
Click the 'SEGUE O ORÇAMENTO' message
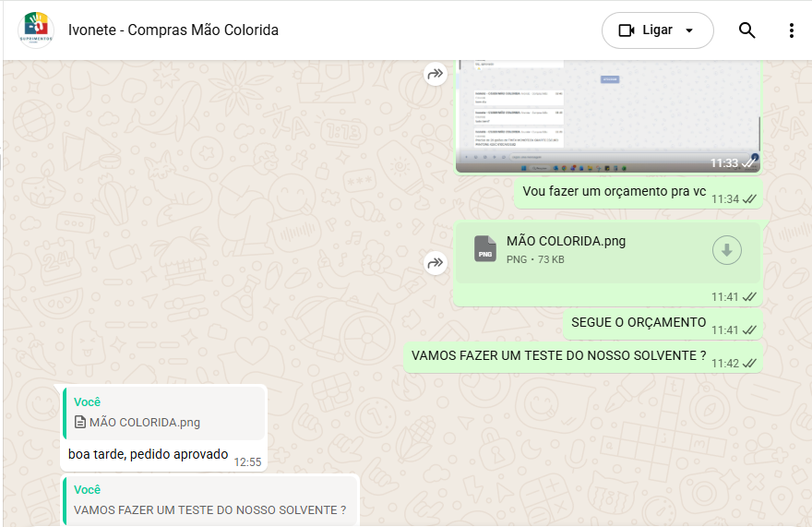point(639,323)
